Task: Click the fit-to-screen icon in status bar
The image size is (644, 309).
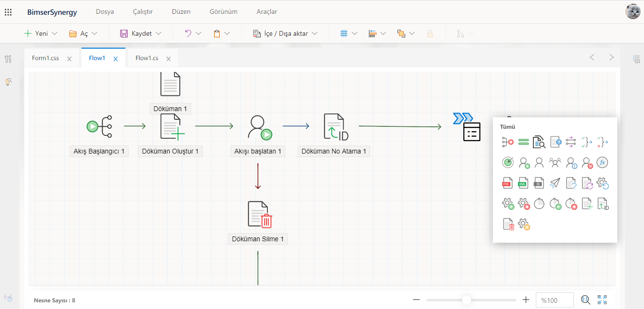Action: pos(603,299)
